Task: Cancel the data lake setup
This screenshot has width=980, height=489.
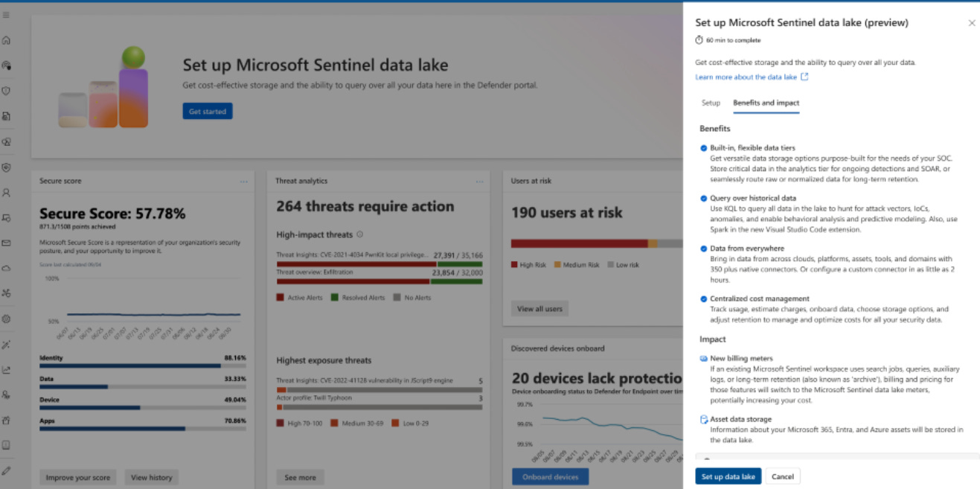Action: point(782,476)
